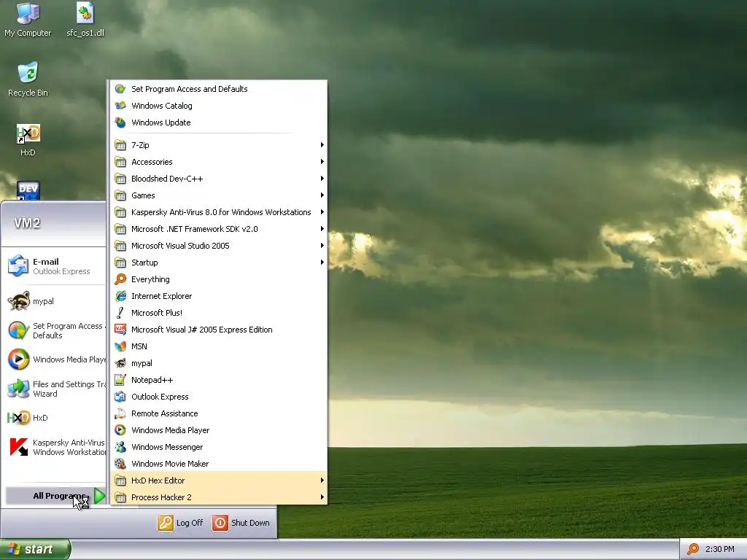Image resolution: width=747 pixels, height=560 pixels.
Task: Click Windows Media Player in left pane
Action: click(x=54, y=359)
